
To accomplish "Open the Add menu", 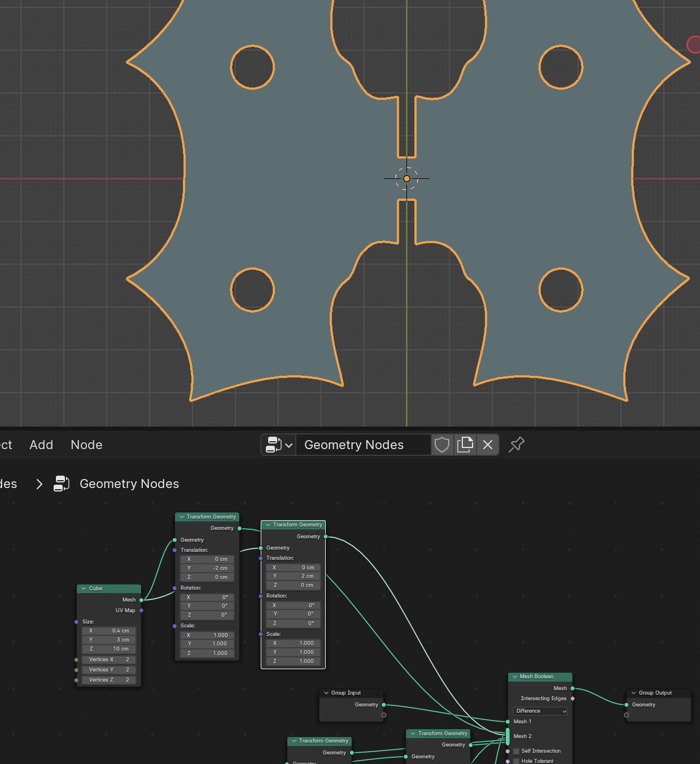I will [x=41, y=445].
